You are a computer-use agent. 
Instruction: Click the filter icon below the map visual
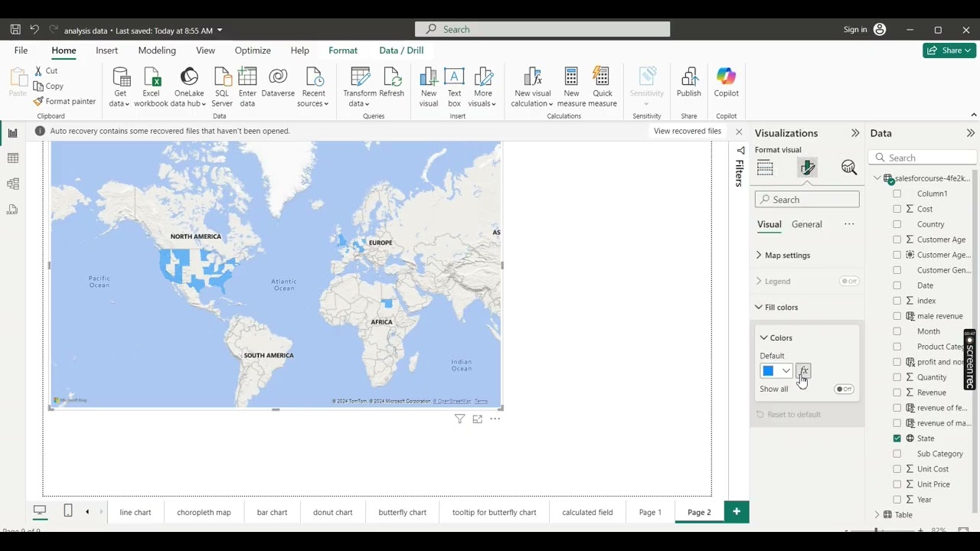tap(459, 419)
